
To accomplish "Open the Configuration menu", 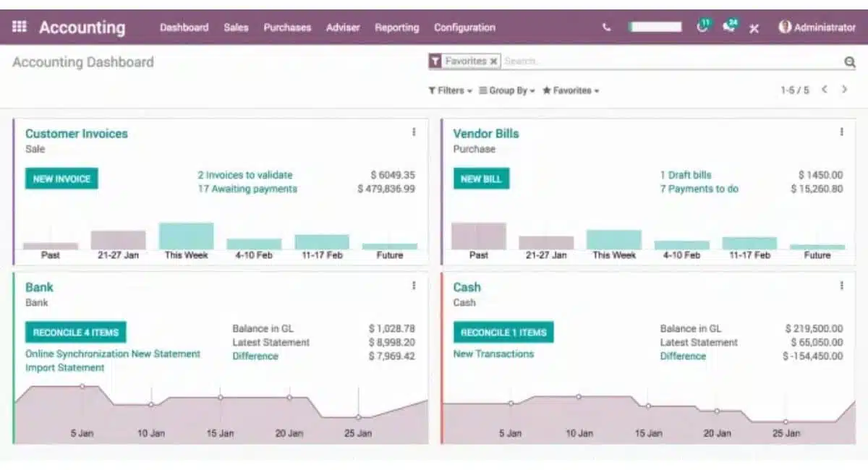I will [464, 27].
